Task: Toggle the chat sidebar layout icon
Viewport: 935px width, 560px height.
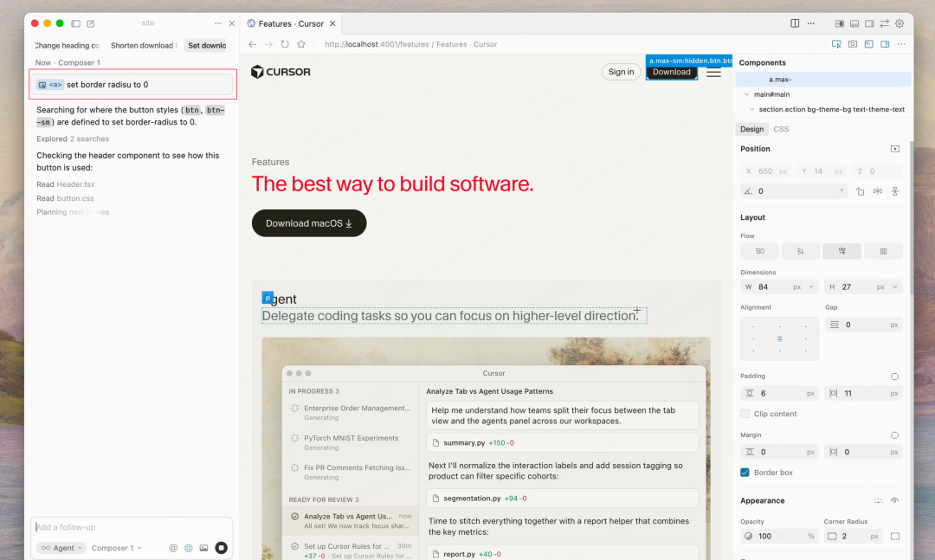Action: [75, 23]
